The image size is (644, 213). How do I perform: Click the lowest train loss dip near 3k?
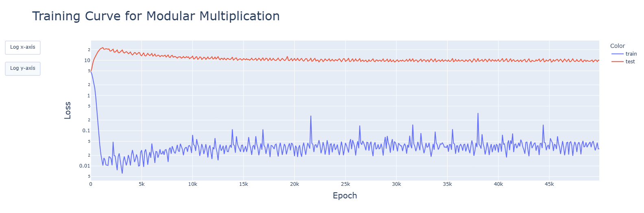[x=122, y=173]
